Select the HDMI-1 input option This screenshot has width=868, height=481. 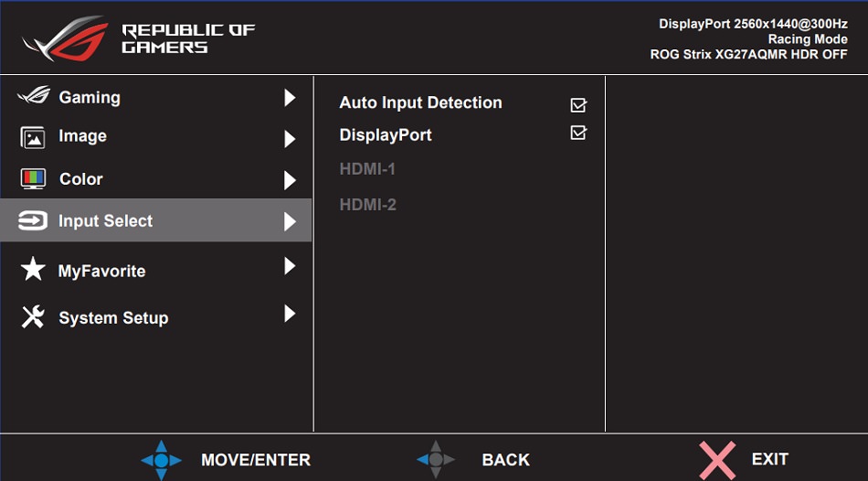(x=367, y=169)
